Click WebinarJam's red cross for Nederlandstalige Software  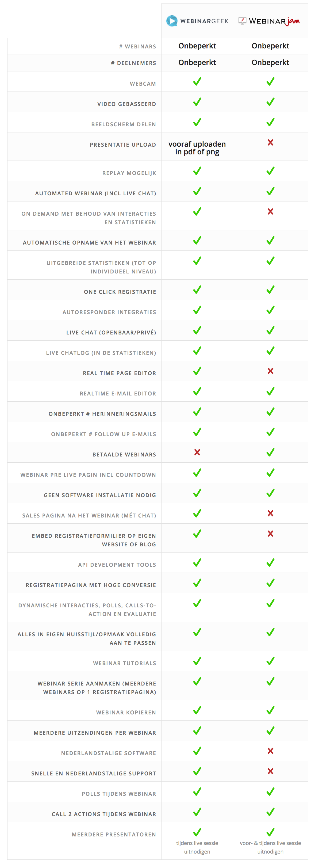coord(270,751)
